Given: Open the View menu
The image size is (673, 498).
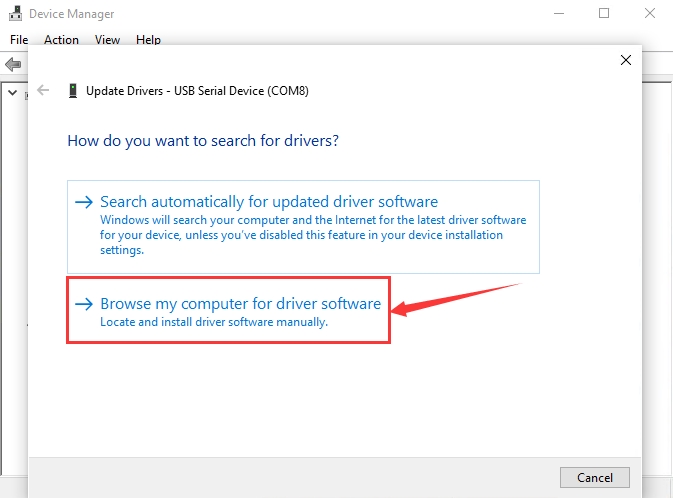Looking at the screenshot, I should click(107, 39).
